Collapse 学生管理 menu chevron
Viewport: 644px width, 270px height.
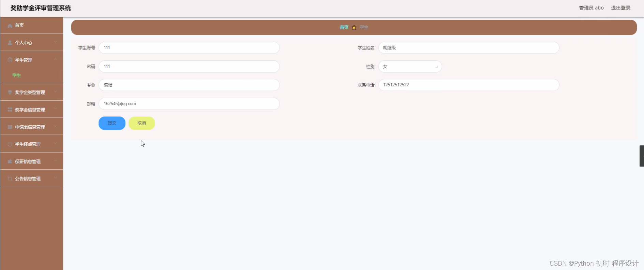tap(55, 59)
